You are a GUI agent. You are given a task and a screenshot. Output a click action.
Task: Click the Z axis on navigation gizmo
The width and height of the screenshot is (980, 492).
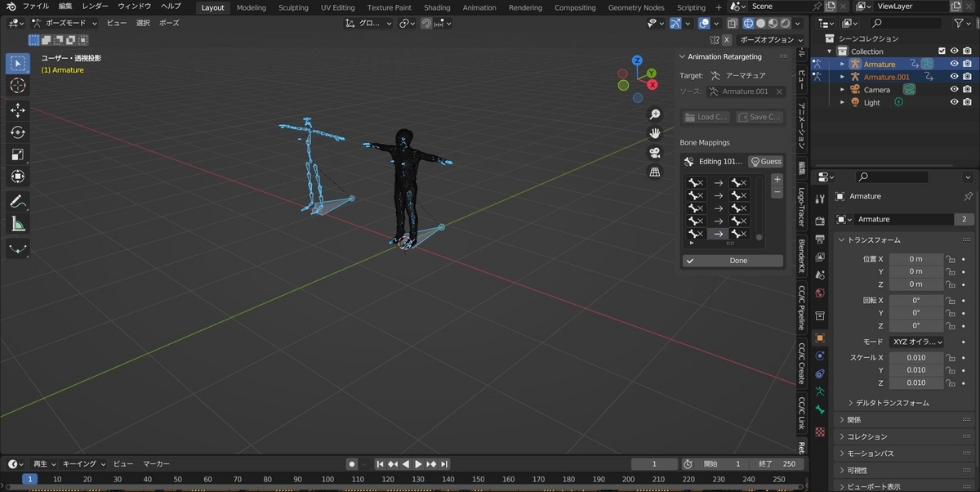[x=638, y=60]
